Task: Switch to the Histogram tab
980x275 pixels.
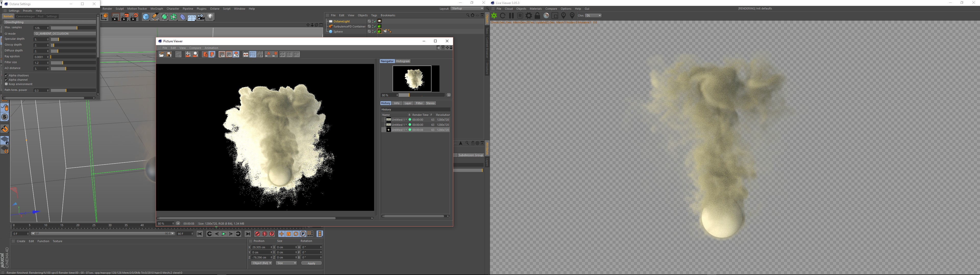Action: (x=402, y=61)
